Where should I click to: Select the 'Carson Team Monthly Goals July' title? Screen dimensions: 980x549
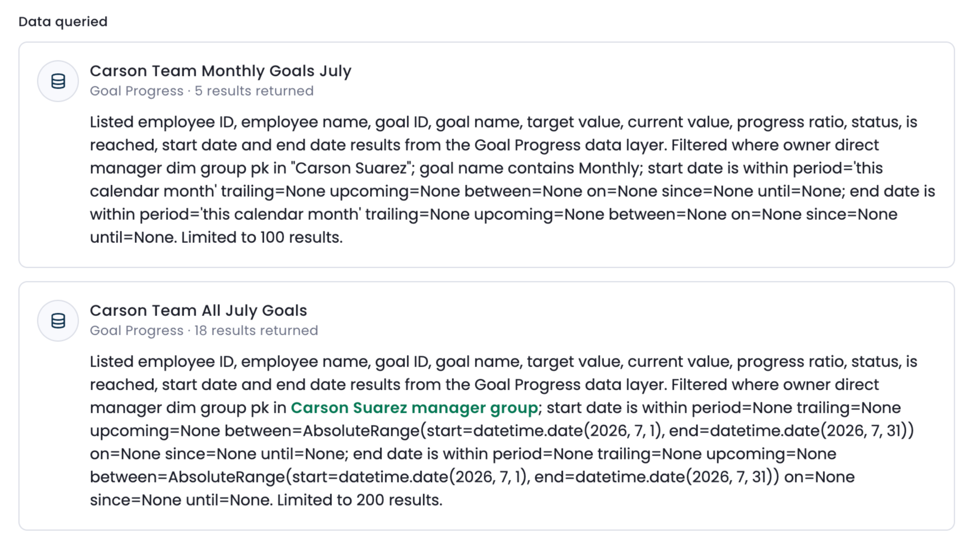tap(220, 71)
